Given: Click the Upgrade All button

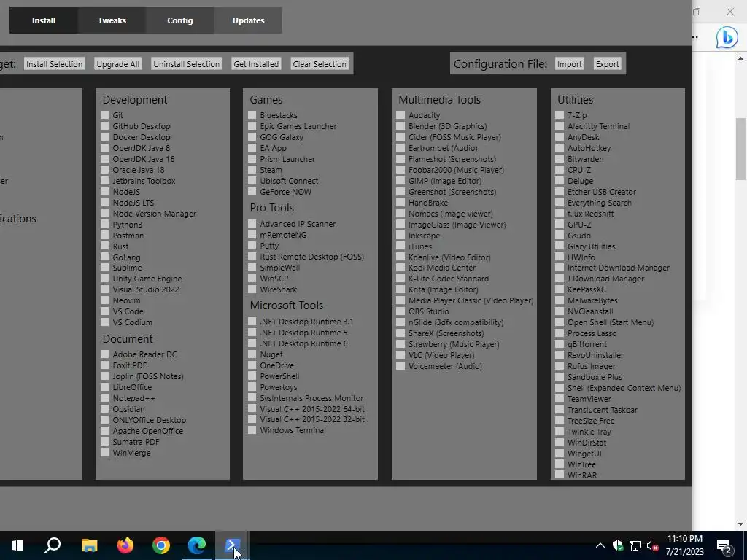Looking at the screenshot, I should coord(118,64).
